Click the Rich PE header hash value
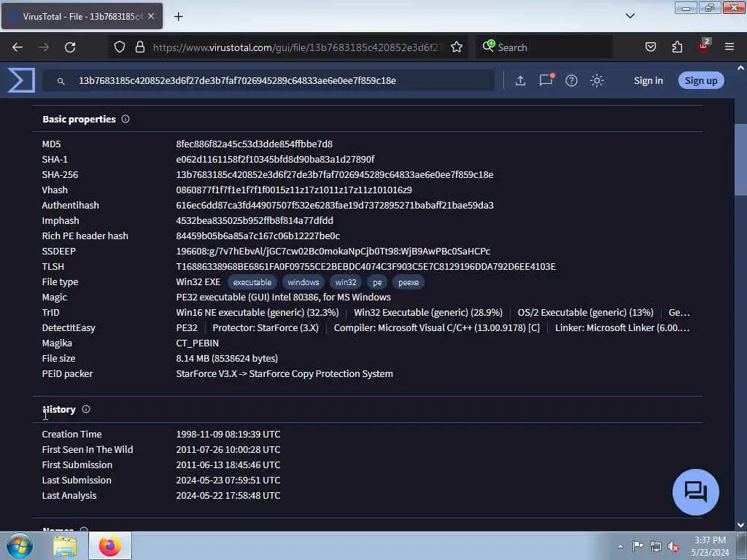This screenshot has width=747, height=560. pos(258,236)
